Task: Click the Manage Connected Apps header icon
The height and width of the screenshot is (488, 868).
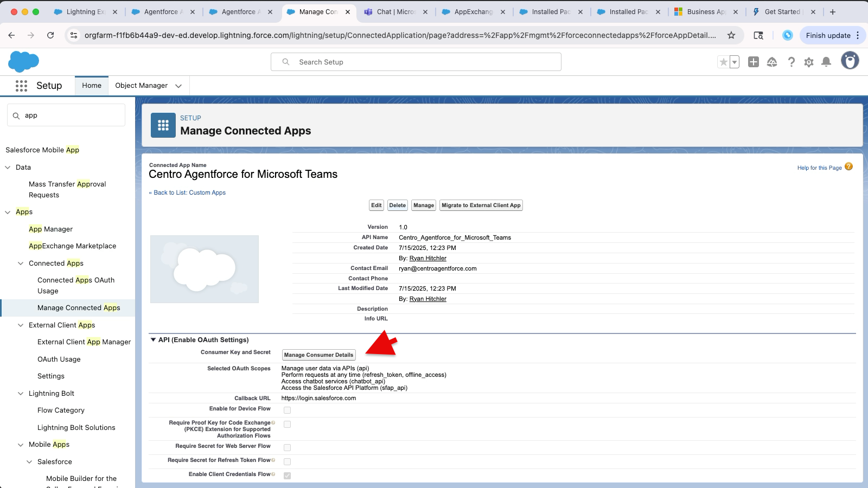Action: coord(163,125)
